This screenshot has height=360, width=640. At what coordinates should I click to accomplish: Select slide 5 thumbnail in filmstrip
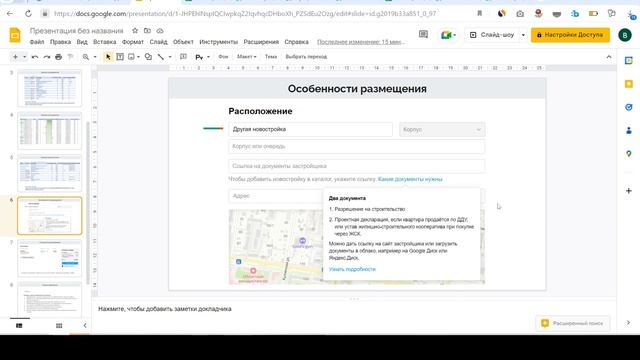click(x=50, y=173)
